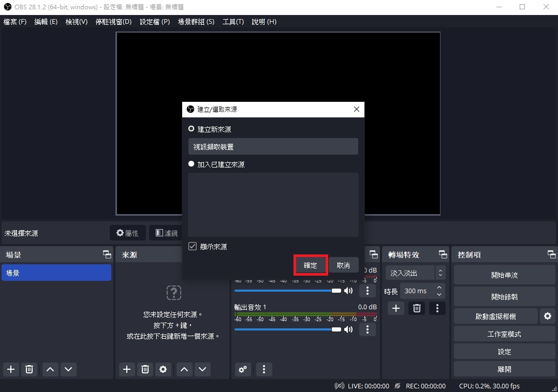
Task: Mute the 輸出音效 1 speaker icon
Action: tap(348, 329)
